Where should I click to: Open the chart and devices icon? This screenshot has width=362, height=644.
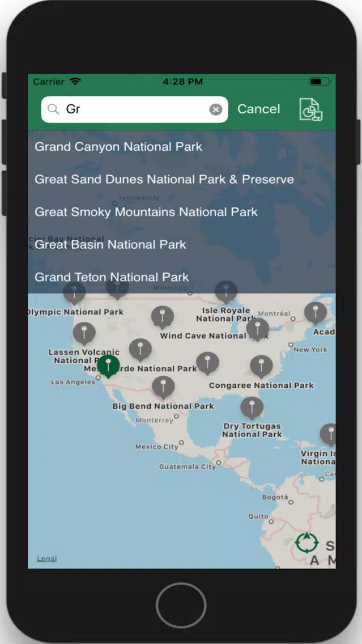pyautogui.click(x=310, y=109)
